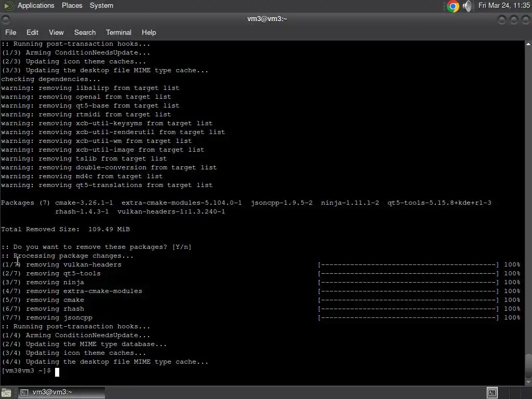Select the vm3@vm3:~ taskbar window button
Screen dimensions: 532x399
[61, 393]
